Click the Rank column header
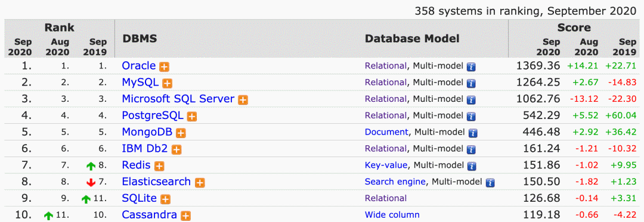This screenshot has height=222, width=644. click(60, 28)
